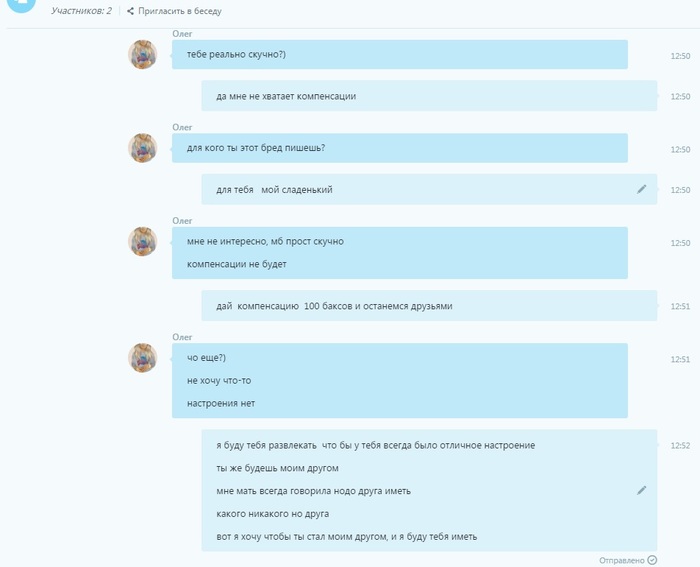Select the message 'дай компенсацию 100 баксов'
The width and height of the screenshot is (700, 567).
(x=429, y=306)
